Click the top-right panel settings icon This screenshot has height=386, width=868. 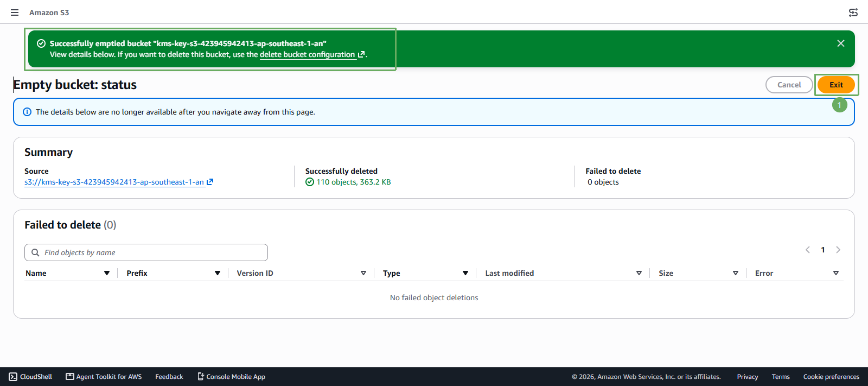coord(853,12)
